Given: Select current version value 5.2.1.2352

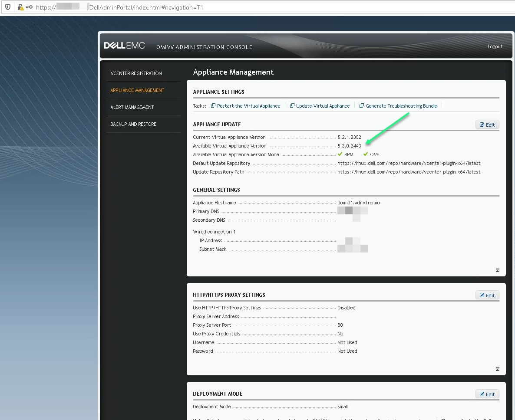Looking at the screenshot, I should (x=349, y=137).
